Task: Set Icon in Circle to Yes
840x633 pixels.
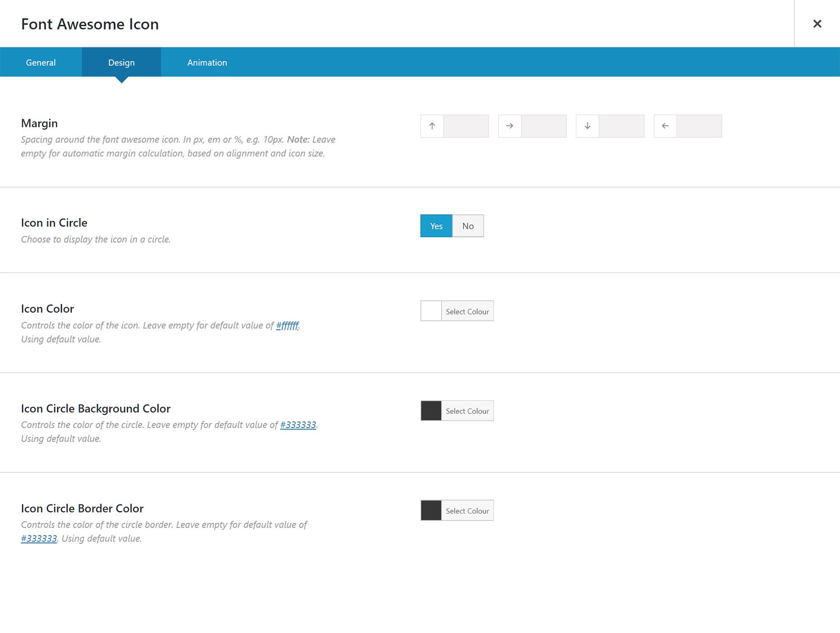Action: point(436,226)
